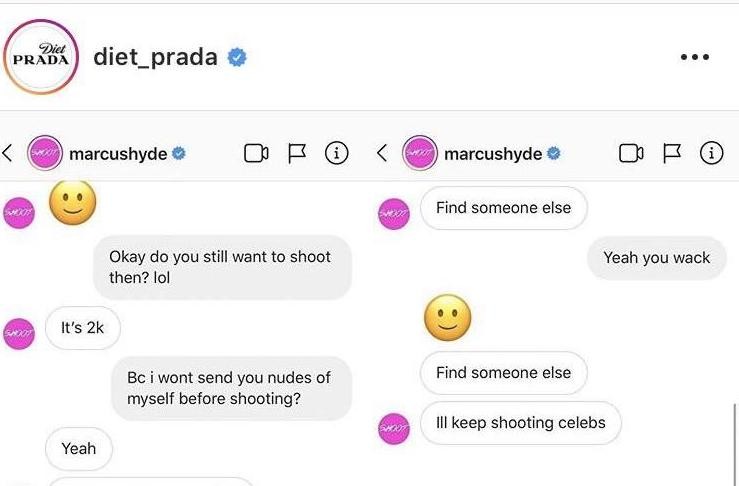
Task: Start video call in right chat
Action: 631,153
